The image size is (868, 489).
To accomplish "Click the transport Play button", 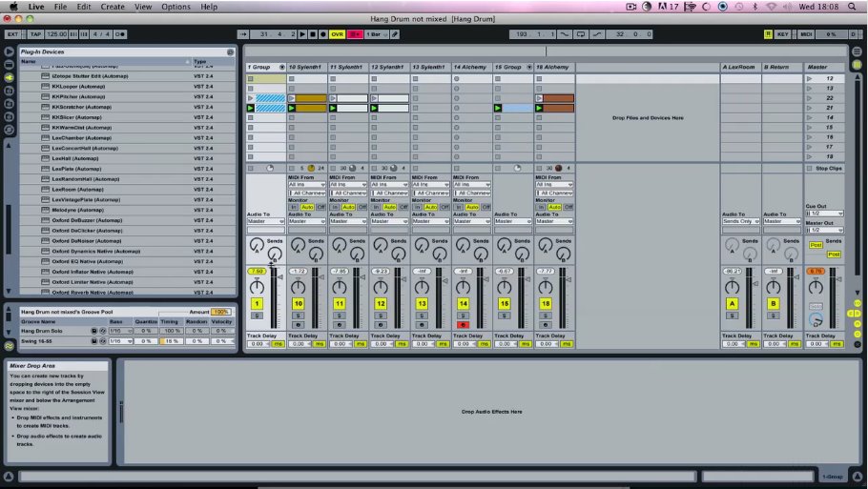I will (302, 34).
